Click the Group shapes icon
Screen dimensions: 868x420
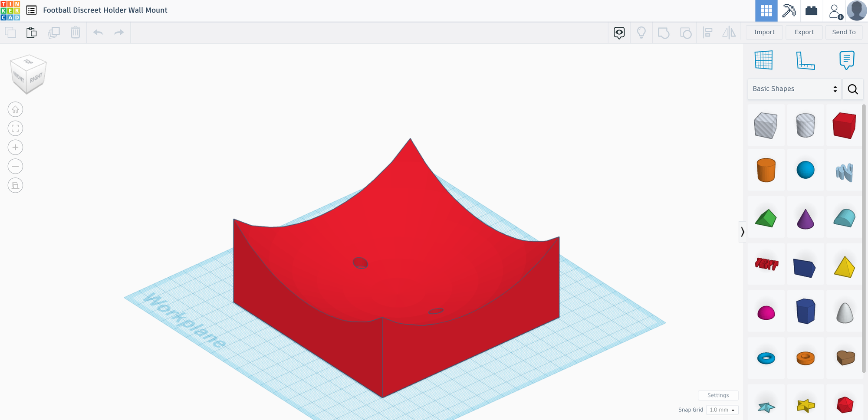coord(664,33)
